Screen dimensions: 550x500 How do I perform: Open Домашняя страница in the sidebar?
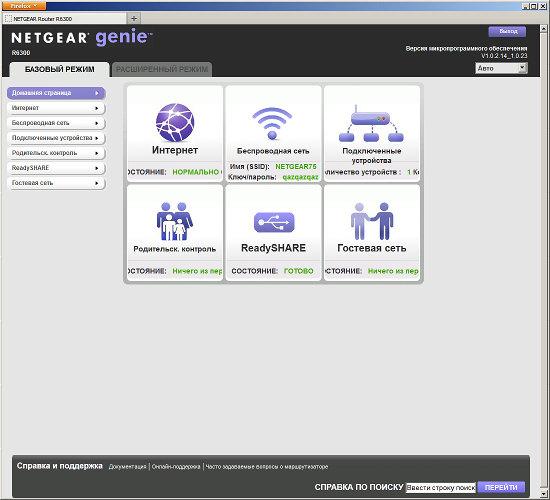[x=56, y=93]
